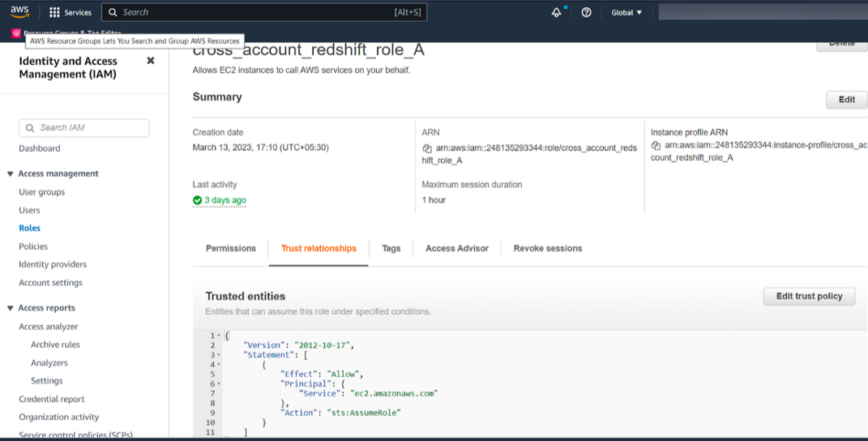Select Roles in the sidebar

[29, 229]
